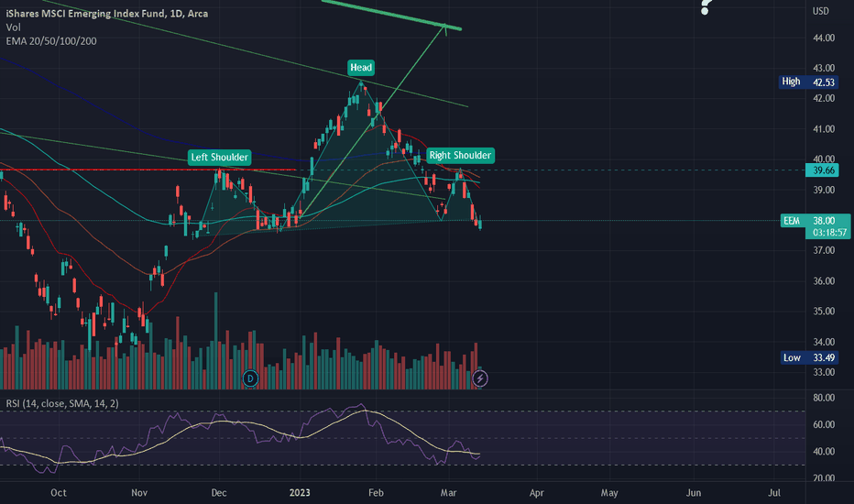Click the lightning bolt event icon
The width and height of the screenshot is (854, 504).
480,378
